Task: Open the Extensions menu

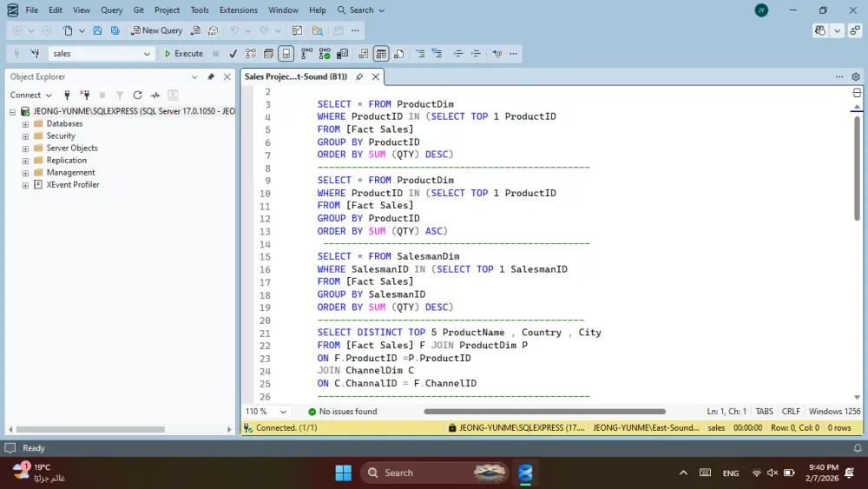Action: click(x=239, y=10)
